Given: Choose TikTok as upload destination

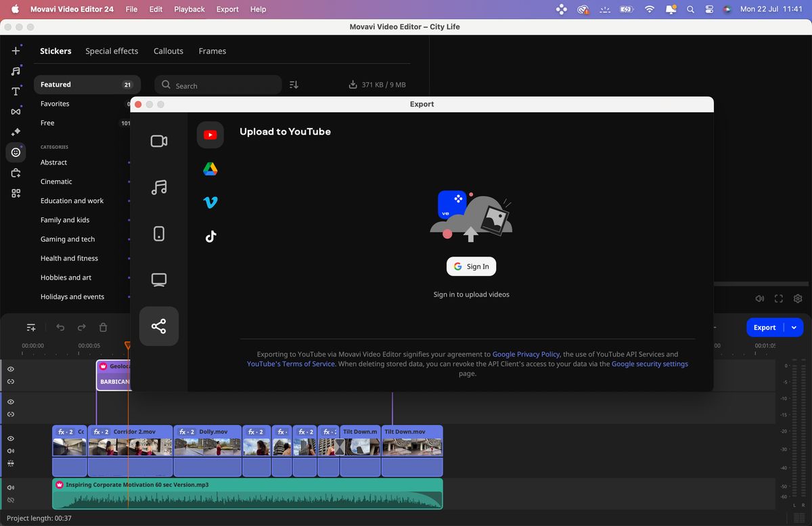Looking at the screenshot, I should pos(210,236).
